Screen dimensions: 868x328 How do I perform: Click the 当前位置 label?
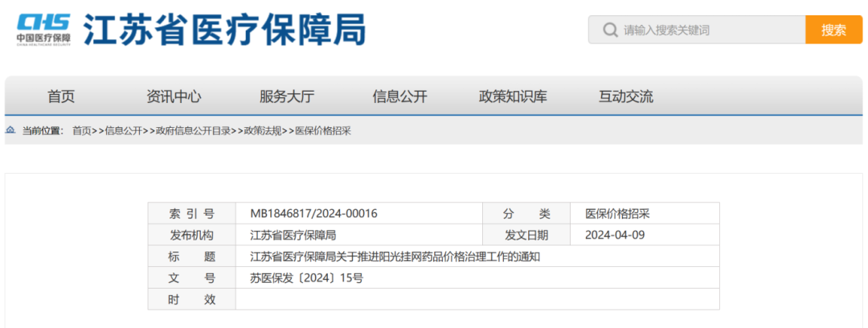(x=43, y=131)
